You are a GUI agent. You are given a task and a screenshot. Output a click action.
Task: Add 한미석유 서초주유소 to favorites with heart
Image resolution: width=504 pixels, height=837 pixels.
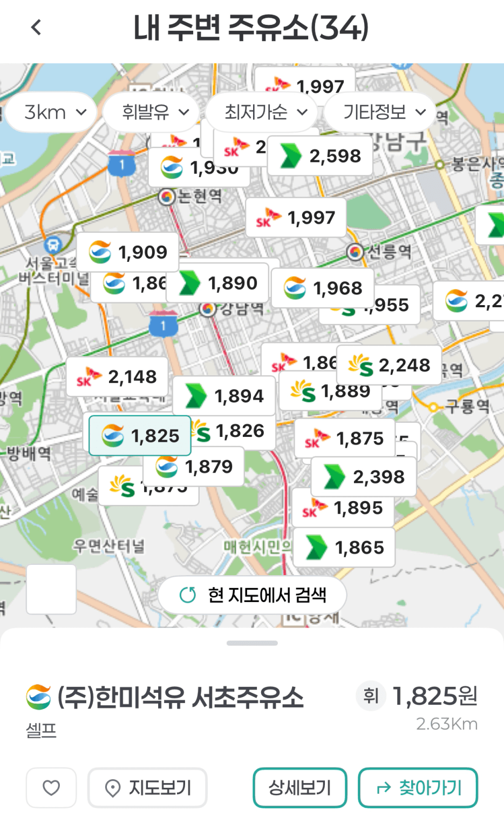pyautogui.click(x=51, y=788)
